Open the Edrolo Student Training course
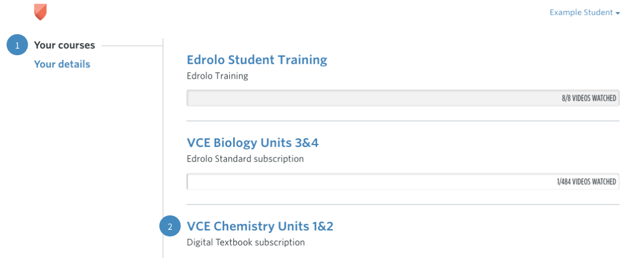This screenshot has height=258, width=644. (x=257, y=59)
